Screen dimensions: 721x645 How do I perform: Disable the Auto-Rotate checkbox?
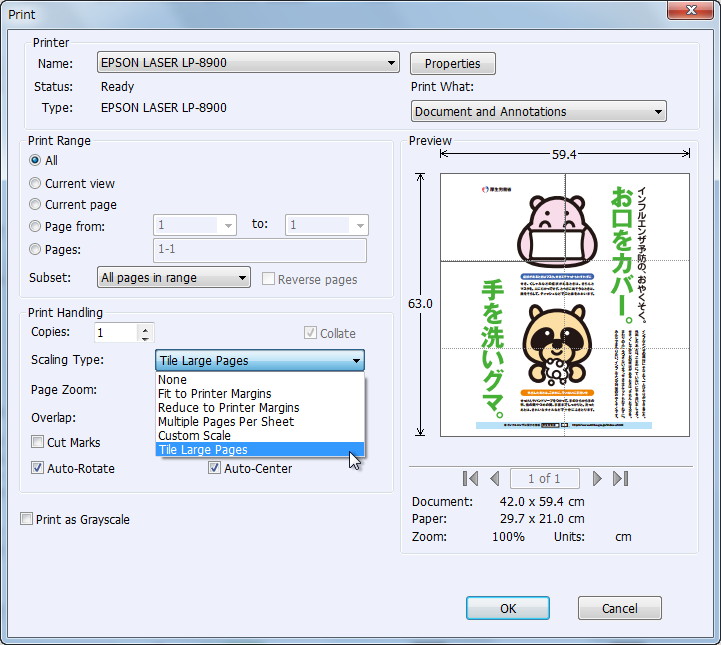37,468
